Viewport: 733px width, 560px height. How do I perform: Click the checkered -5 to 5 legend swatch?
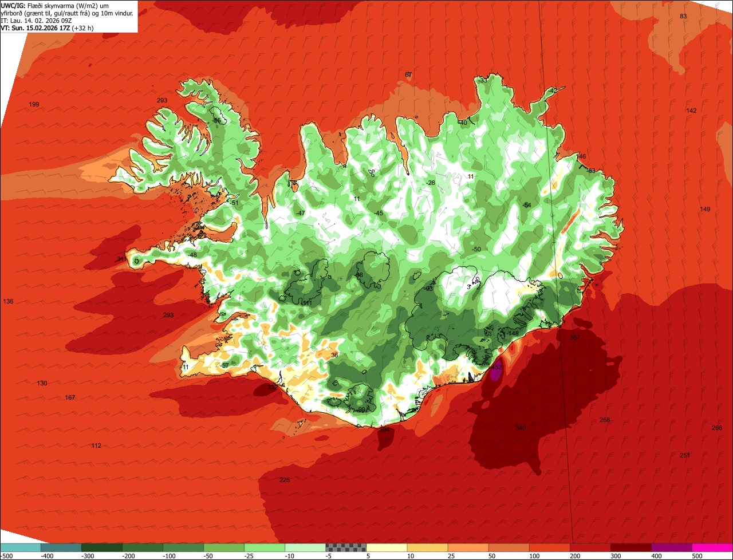(346, 547)
